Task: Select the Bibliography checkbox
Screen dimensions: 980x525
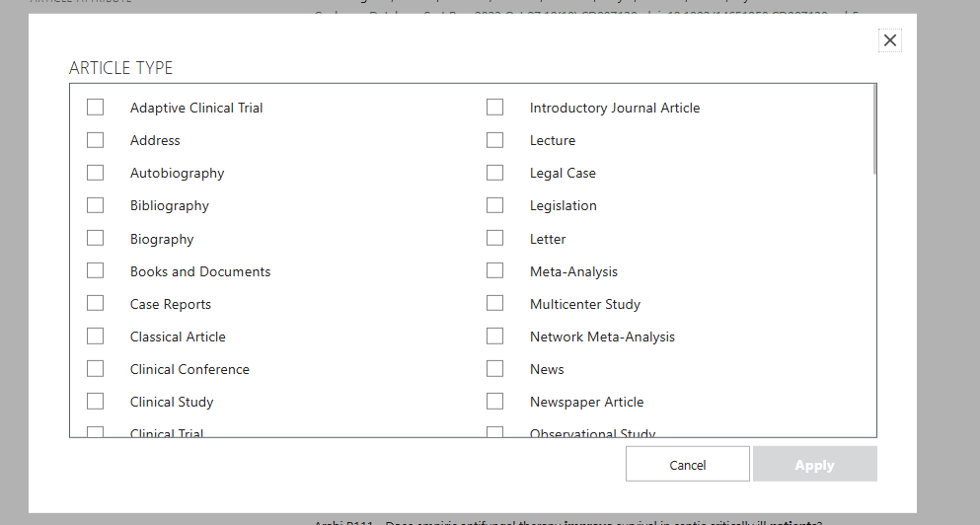Action: point(96,205)
